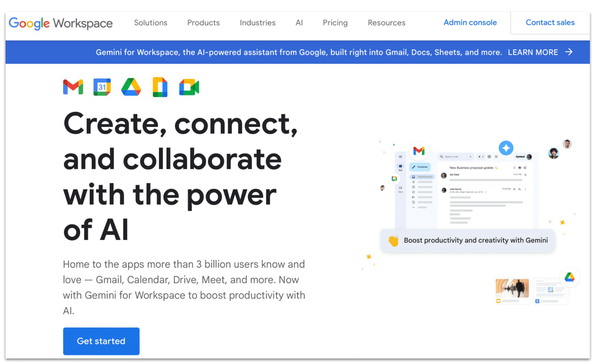Expand the More chevron in mock Gmail labels
Image resolution: width=599 pixels, height=364 pixels.
414,207
